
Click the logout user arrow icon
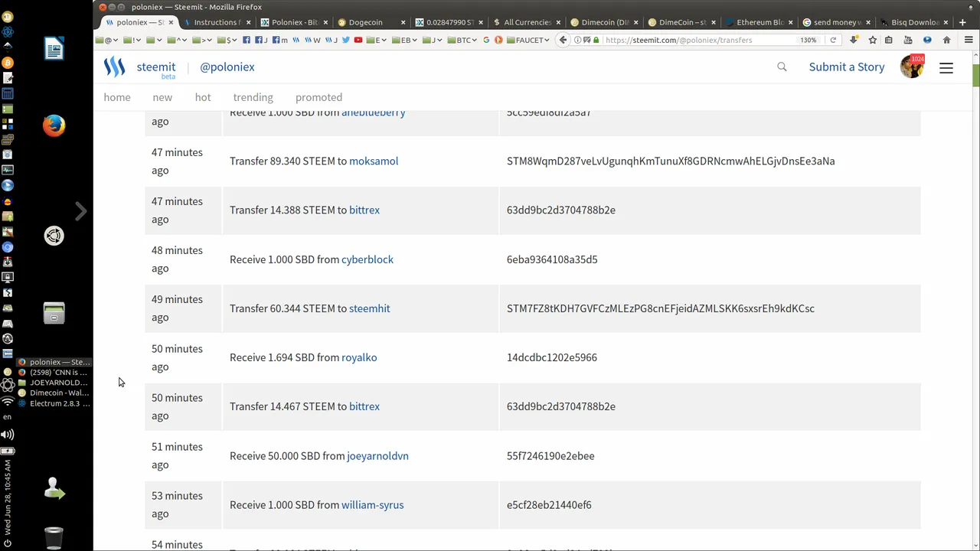pos(54,488)
